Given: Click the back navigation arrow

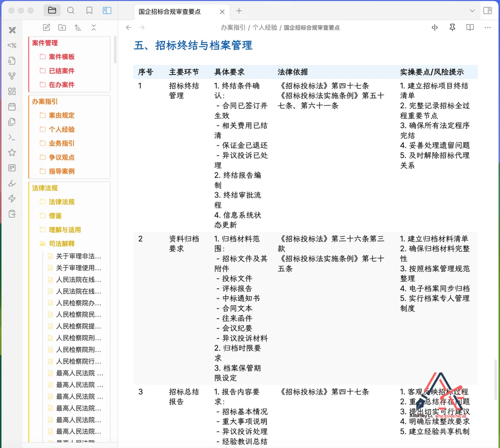Looking at the screenshot, I should (x=129, y=27).
